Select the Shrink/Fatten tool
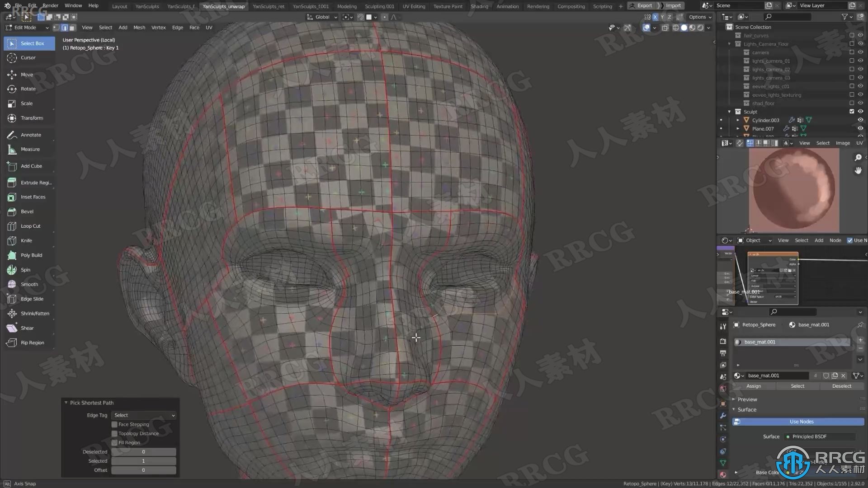The height and width of the screenshot is (488, 868). [35, 313]
